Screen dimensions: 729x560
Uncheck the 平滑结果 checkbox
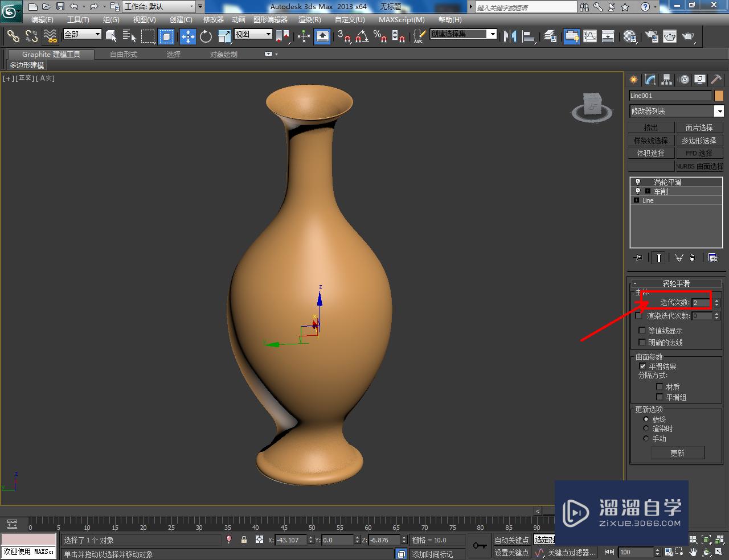point(642,367)
